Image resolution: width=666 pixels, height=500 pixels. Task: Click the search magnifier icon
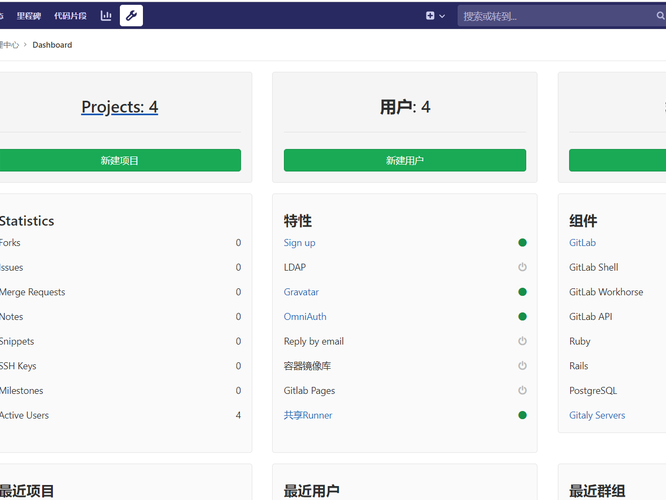point(660,16)
